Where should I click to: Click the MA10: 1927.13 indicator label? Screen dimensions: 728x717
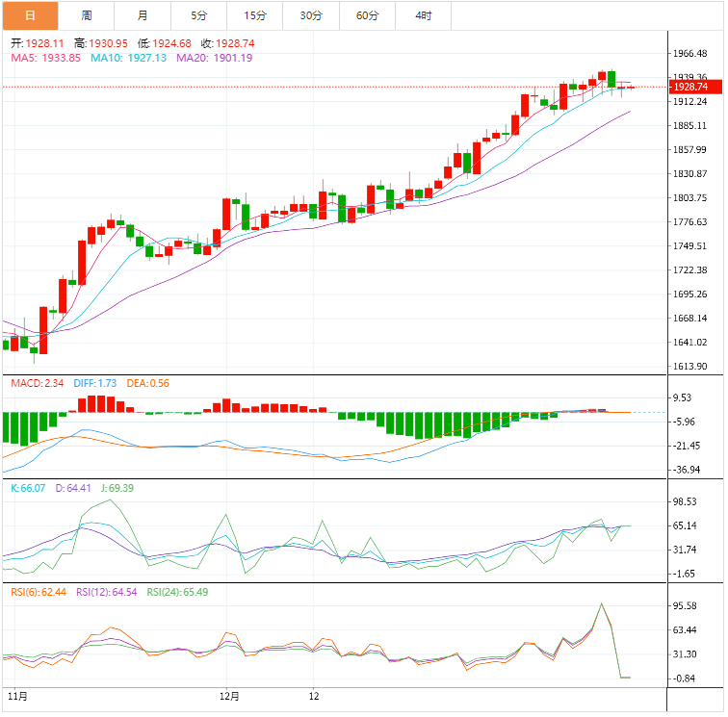coord(128,58)
